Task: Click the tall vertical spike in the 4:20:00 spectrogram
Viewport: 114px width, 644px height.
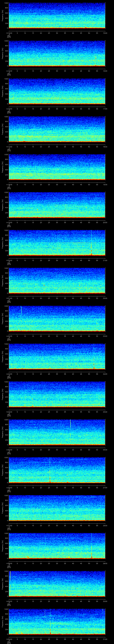Action: 91,243
